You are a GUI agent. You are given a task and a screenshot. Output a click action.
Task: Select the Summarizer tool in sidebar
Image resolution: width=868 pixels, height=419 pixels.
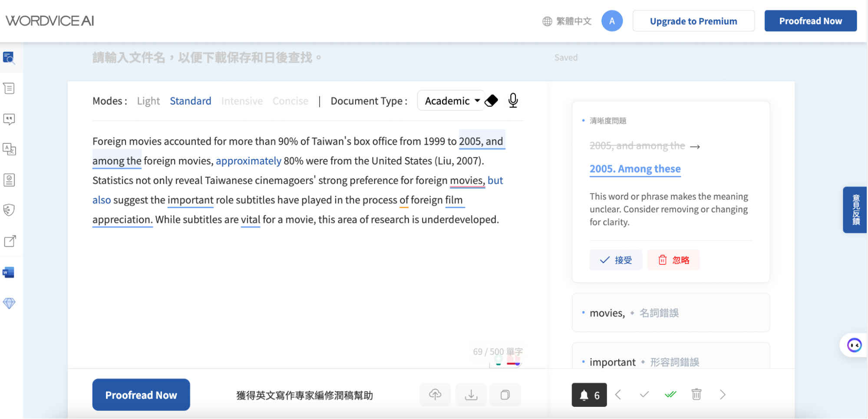tap(10, 88)
